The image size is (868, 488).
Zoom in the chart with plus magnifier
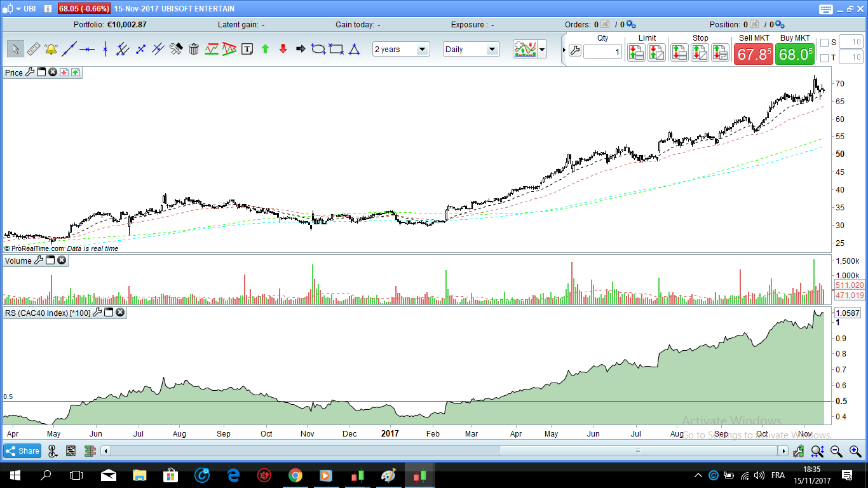[x=855, y=451]
